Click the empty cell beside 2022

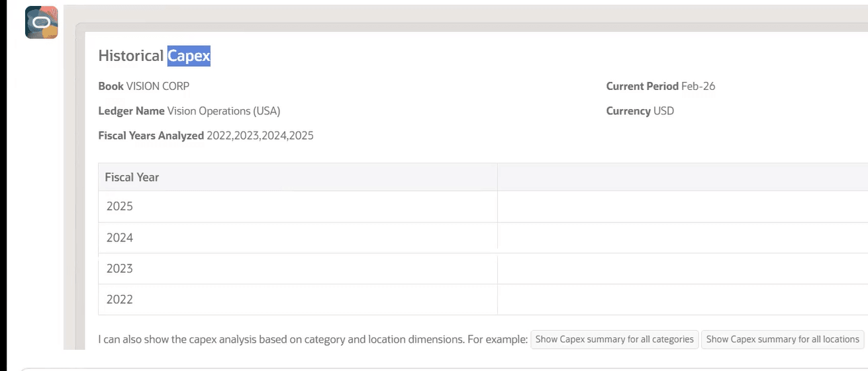point(683,300)
